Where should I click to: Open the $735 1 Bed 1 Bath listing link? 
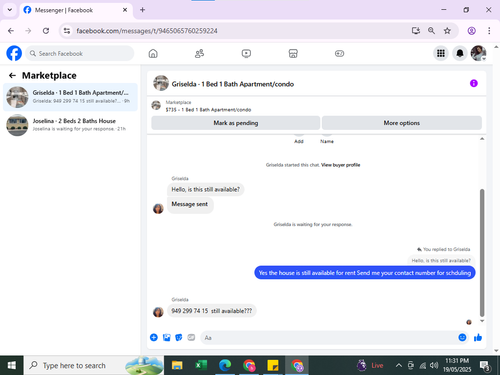coord(208,110)
